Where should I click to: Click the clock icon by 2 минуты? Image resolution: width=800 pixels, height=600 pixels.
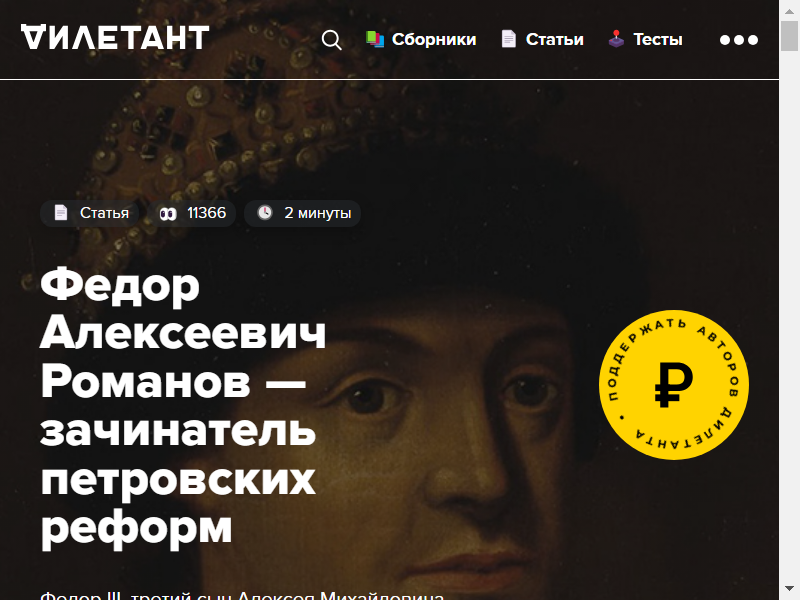coord(265,212)
